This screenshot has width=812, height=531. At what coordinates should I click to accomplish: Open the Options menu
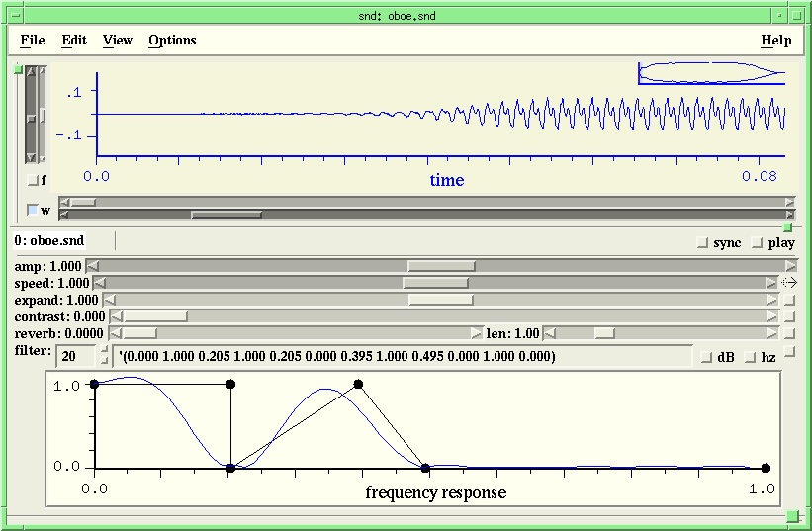click(x=172, y=41)
